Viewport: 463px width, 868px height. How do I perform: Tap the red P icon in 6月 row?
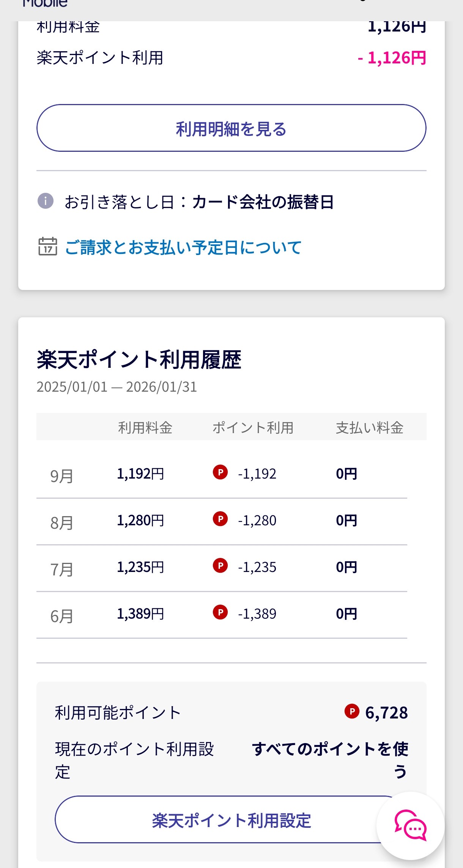tap(220, 612)
